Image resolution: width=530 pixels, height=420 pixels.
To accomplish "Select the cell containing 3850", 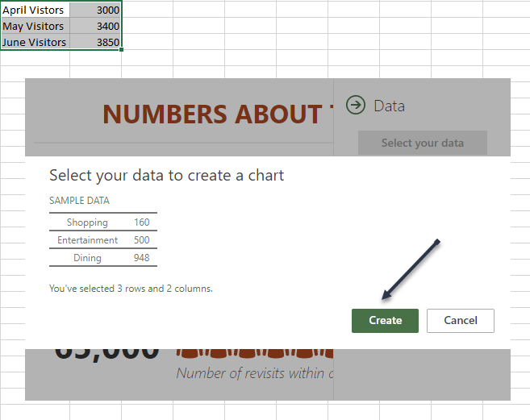I will coord(95,42).
